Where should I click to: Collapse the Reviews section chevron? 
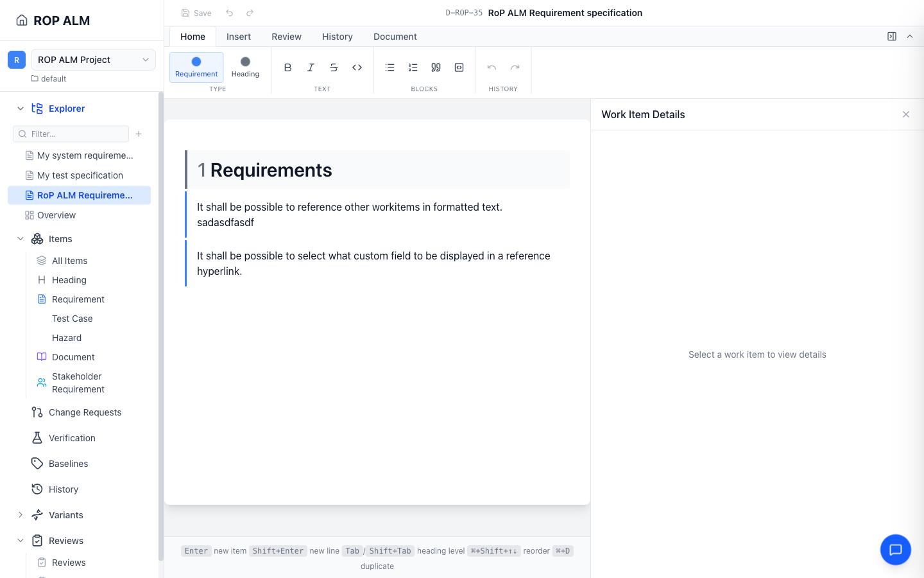tap(21, 541)
